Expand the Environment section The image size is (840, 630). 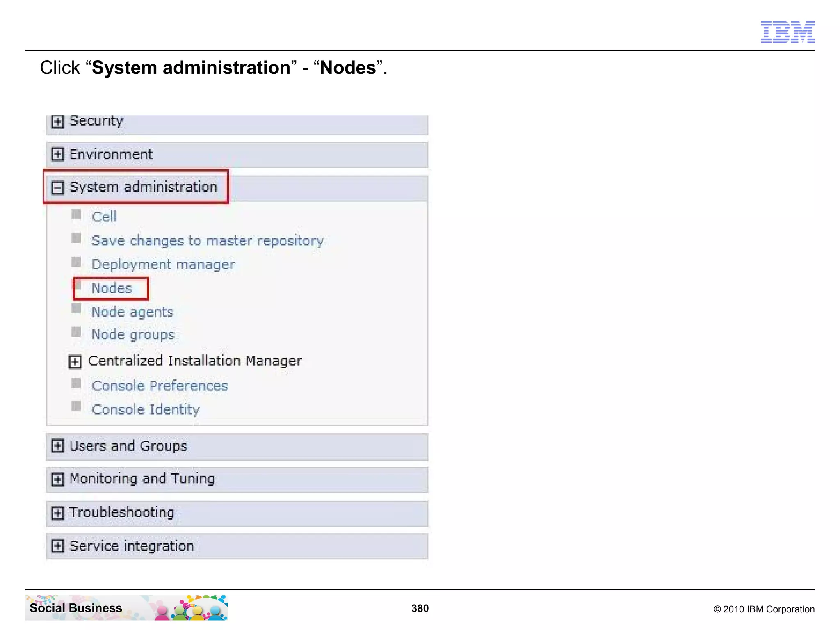(x=57, y=154)
